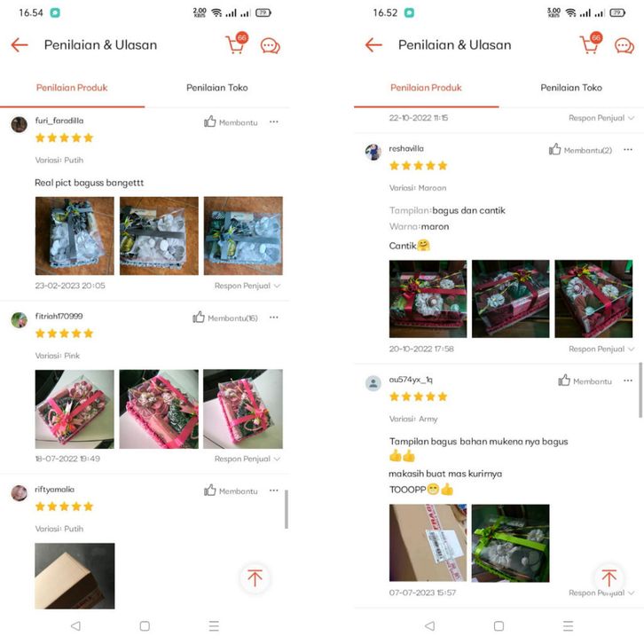Open three-dot menu on furi_faradilla review

pyautogui.click(x=273, y=122)
